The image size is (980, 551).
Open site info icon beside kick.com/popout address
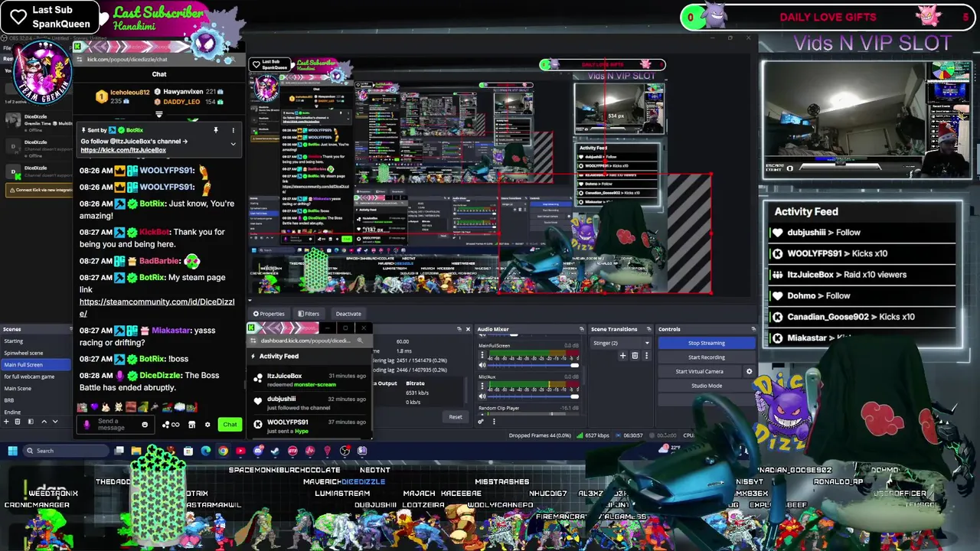(x=79, y=60)
